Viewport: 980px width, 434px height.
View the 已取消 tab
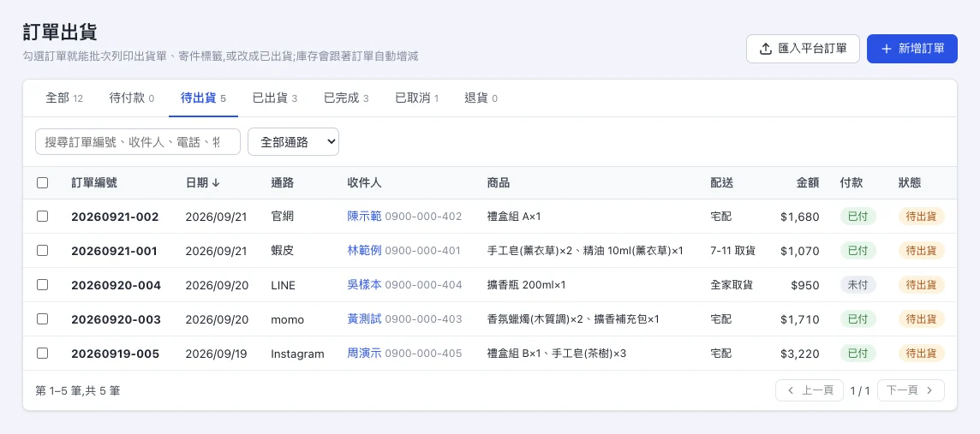click(x=417, y=98)
